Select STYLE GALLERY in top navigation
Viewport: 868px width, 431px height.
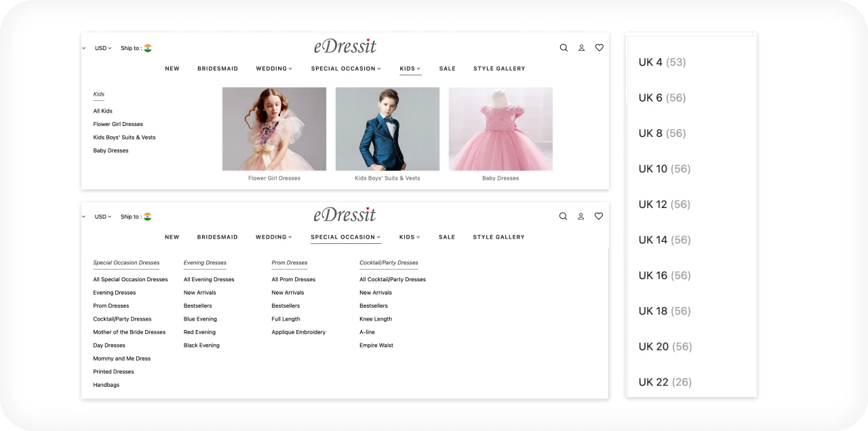499,68
